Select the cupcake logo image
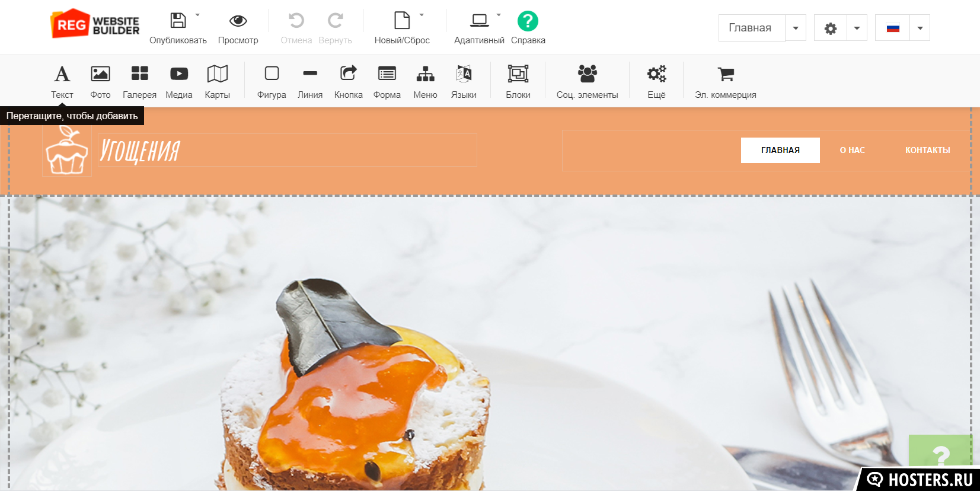This screenshot has height=491, width=980. tap(67, 151)
